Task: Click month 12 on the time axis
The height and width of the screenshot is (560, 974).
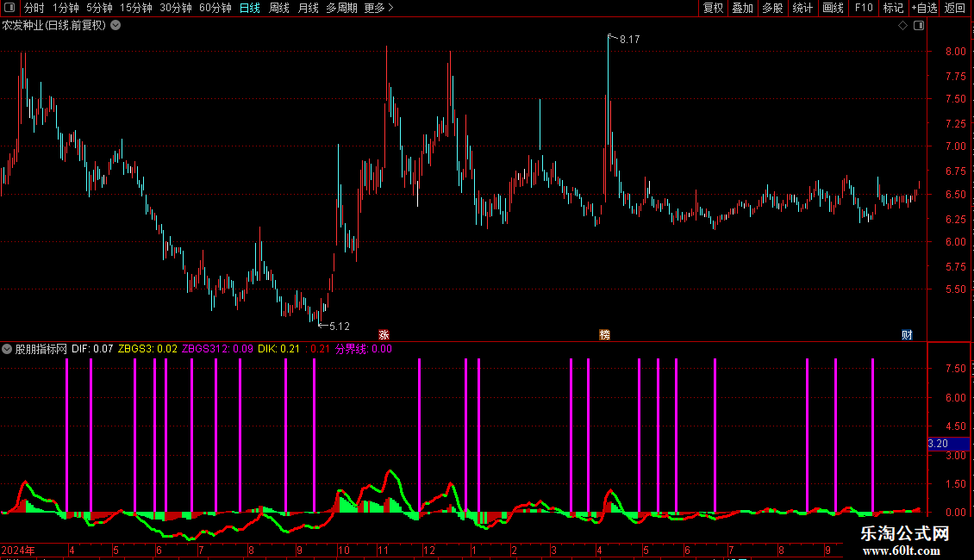Action: 429,550
